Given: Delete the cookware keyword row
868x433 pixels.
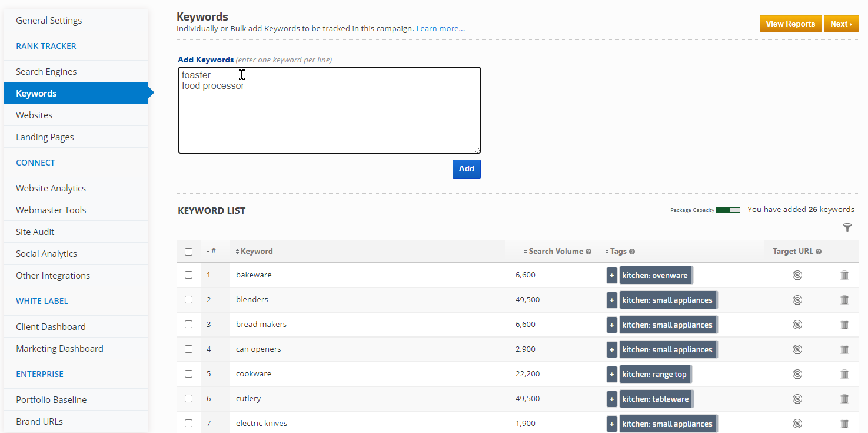Looking at the screenshot, I should 844,374.
